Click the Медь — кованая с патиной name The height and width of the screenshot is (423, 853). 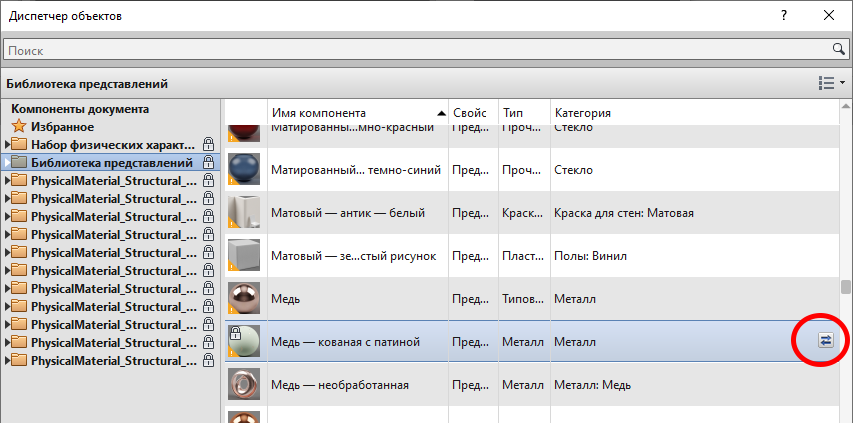click(345, 343)
